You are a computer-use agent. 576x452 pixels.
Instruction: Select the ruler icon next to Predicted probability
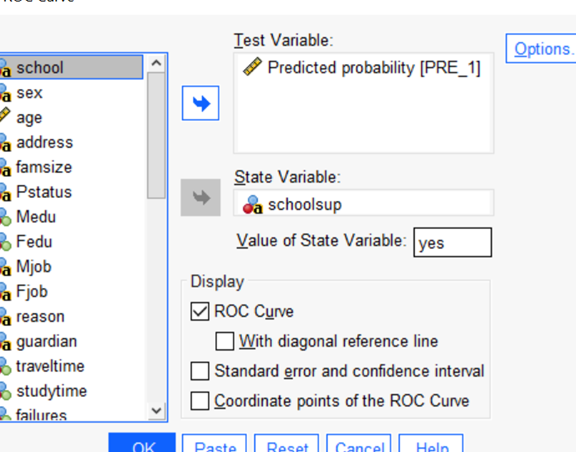tap(253, 67)
